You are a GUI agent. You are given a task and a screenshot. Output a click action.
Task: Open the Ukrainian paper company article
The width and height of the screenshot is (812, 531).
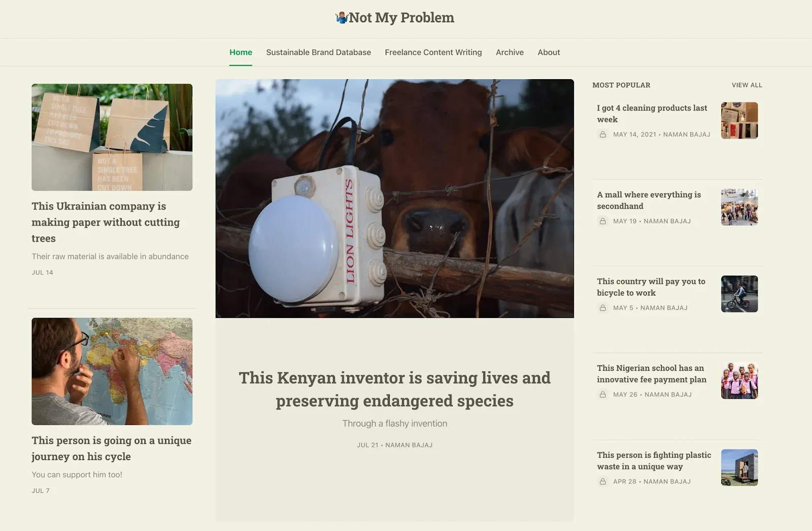click(x=106, y=222)
